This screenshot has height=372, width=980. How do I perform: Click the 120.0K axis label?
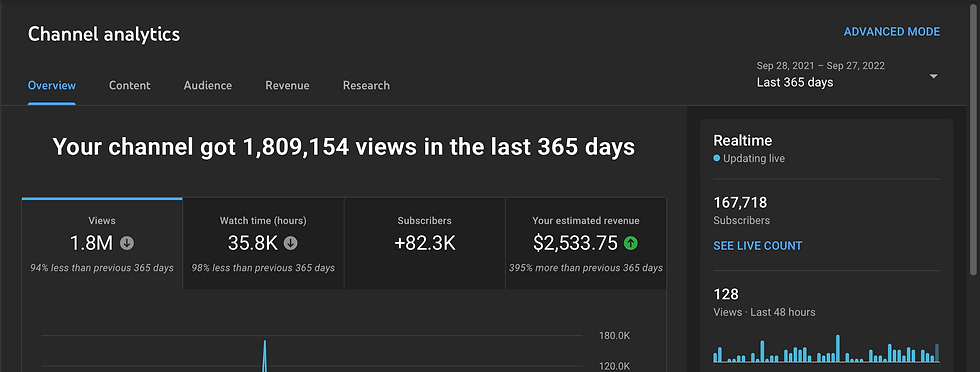[x=614, y=366]
